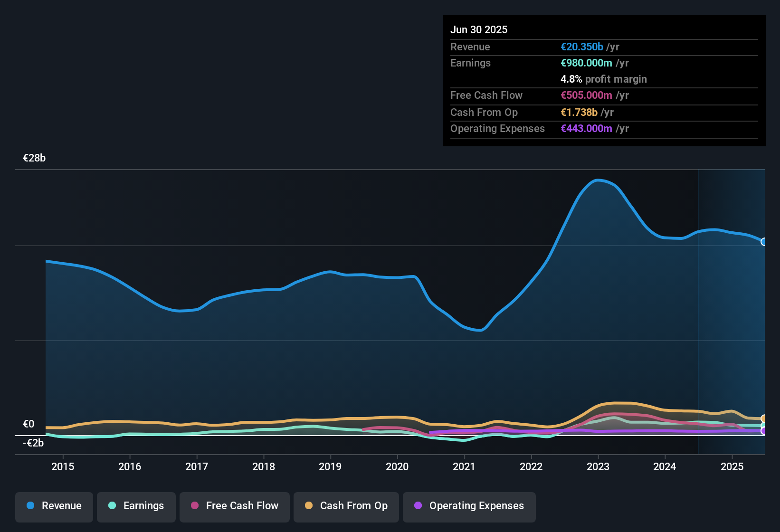The image size is (780, 532).
Task: Click the teal Earnings legend dot
Action: (112, 505)
